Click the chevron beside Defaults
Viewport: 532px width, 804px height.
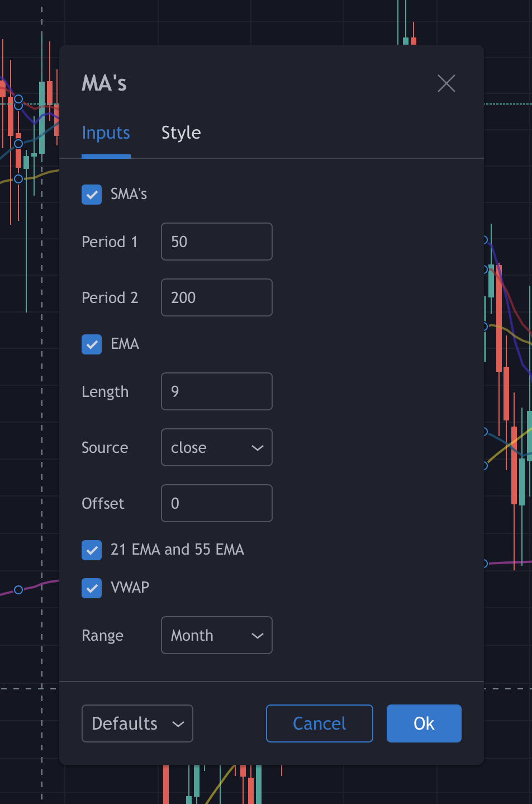tap(179, 723)
